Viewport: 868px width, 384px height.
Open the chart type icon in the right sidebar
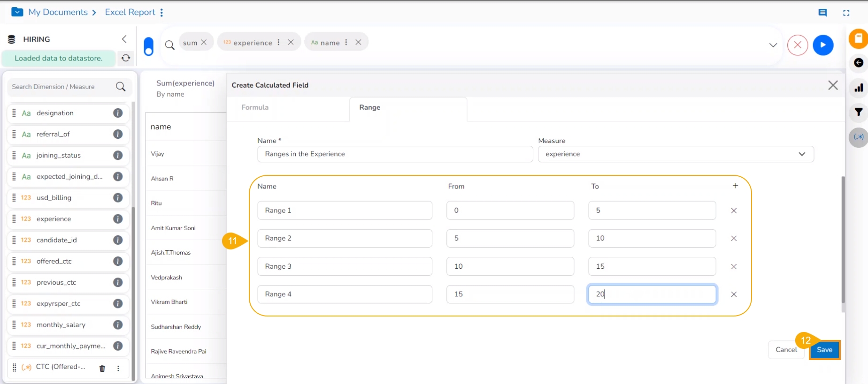[858, 88]
